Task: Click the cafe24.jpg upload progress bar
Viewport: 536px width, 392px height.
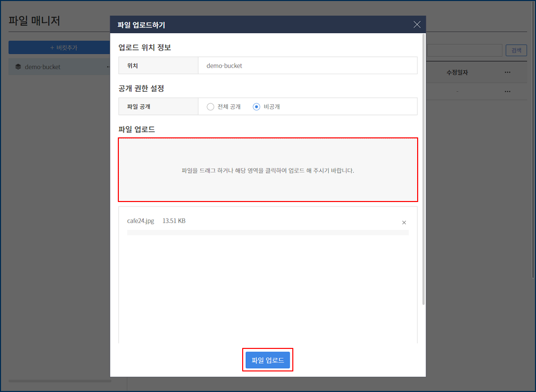Action: click(x=268, y=233)
